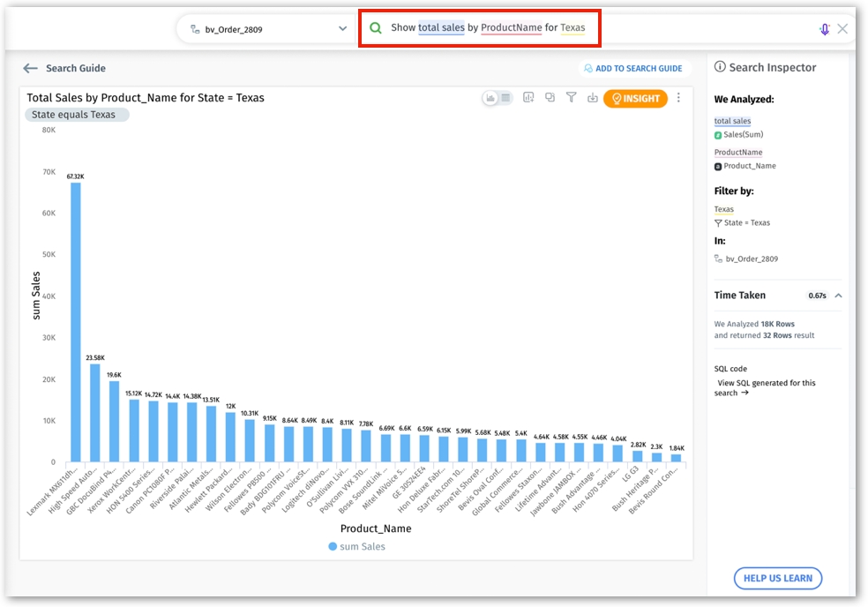Viewport: 868px width, 607px height.
Task: Collapse the Time Taken section
Action: click(838, 296)
